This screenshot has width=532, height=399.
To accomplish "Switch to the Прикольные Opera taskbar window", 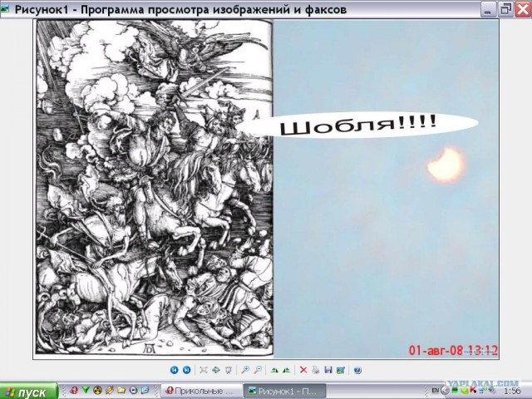I will 202,391.
